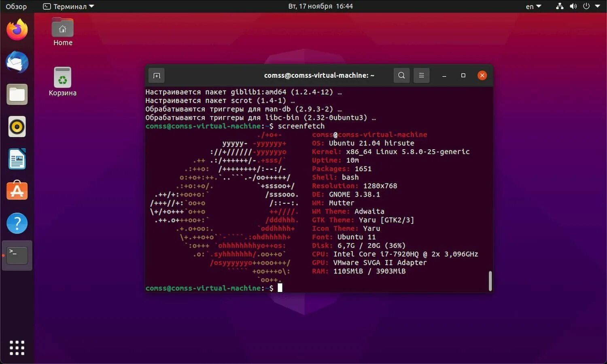Image resolution: width=607 pixels, height=364 pixels.
Task: Open the Files manager in dock
Action: click(x=17, y=95)
